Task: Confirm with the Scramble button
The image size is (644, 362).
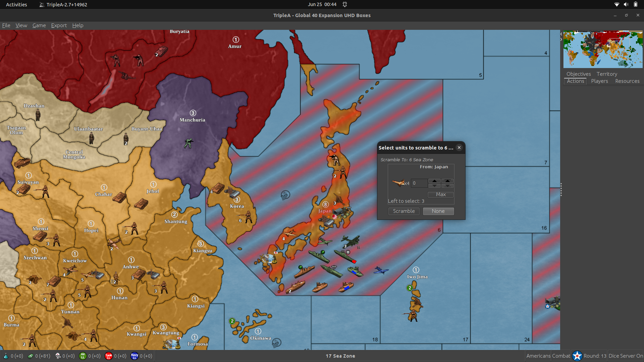Action: [404, 211]
